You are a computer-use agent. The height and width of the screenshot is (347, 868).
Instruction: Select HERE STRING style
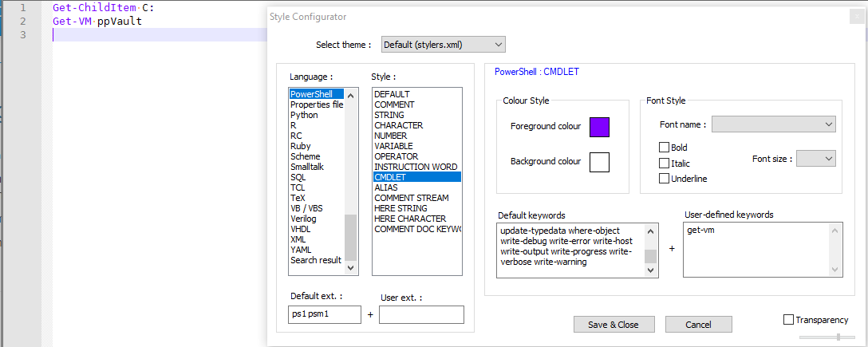[x=416, y=208]
